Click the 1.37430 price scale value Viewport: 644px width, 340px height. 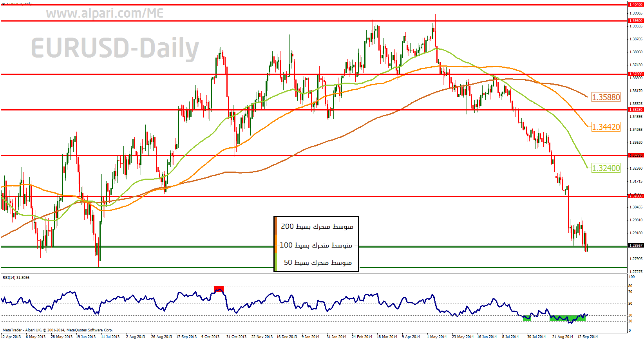[636, 65]
